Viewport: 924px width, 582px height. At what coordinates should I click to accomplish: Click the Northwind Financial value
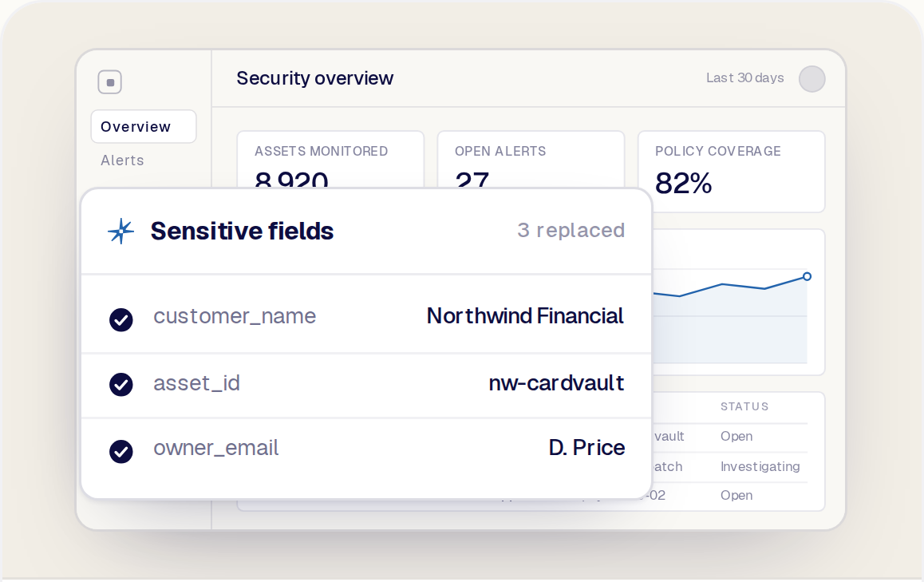tap(524, 316)
